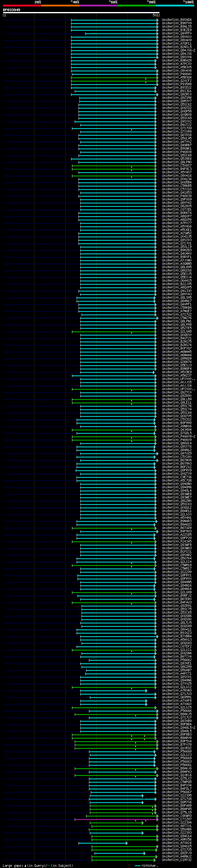197x868 pixels.
Task: Select the UniRef100_Q10EC6 hit label
Action: [x=176, y=775]
